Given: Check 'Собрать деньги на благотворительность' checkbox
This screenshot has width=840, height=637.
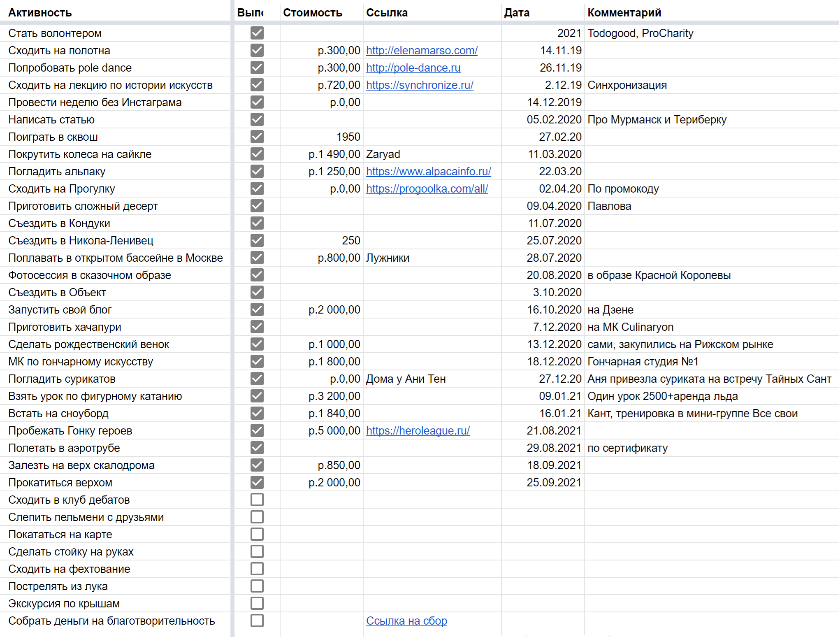Looking at the screenshot, I should [x=257, y=621].
